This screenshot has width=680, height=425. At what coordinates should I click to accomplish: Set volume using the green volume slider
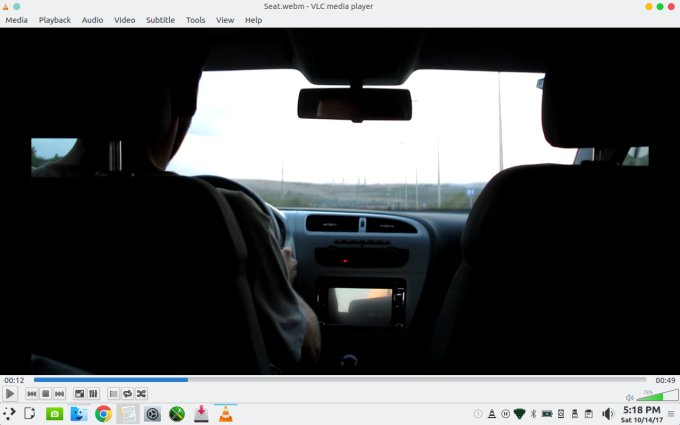(x=657, y=395)
